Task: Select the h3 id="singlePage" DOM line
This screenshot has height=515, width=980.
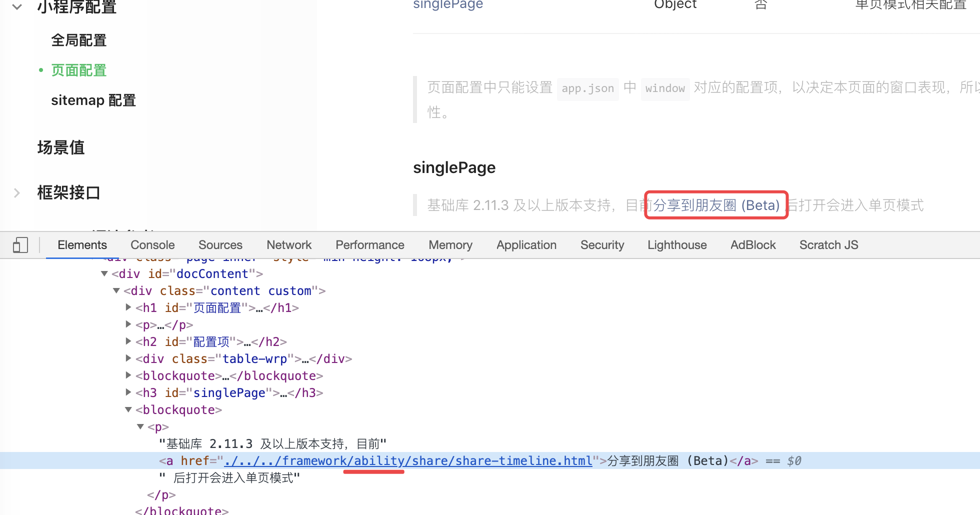Action: (x=229, y=392)
